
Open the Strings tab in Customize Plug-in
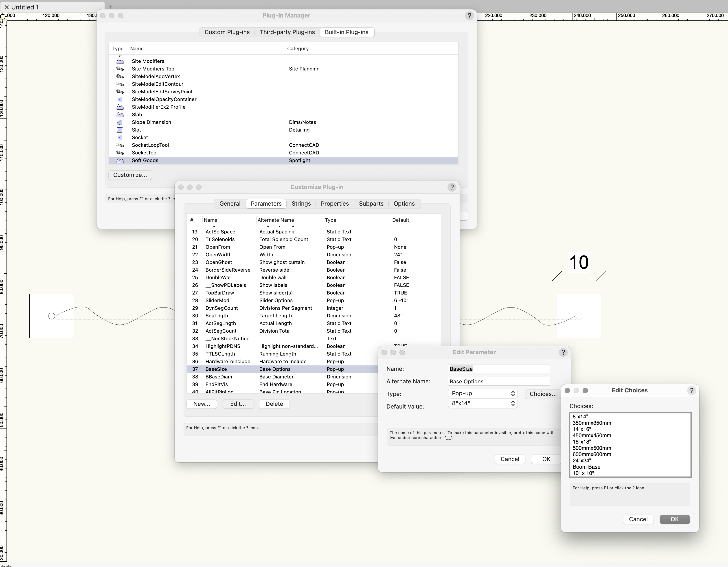(301, 204)
